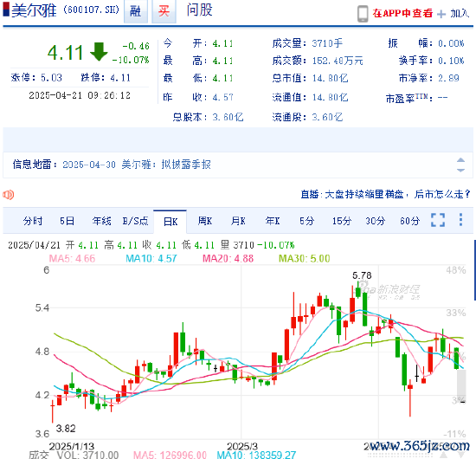
Task: Click the 市净率 value 2.89
Action: [x=448, y=78]
